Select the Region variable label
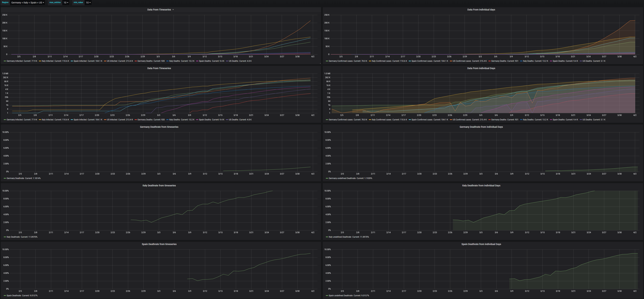 coord(5,3)
